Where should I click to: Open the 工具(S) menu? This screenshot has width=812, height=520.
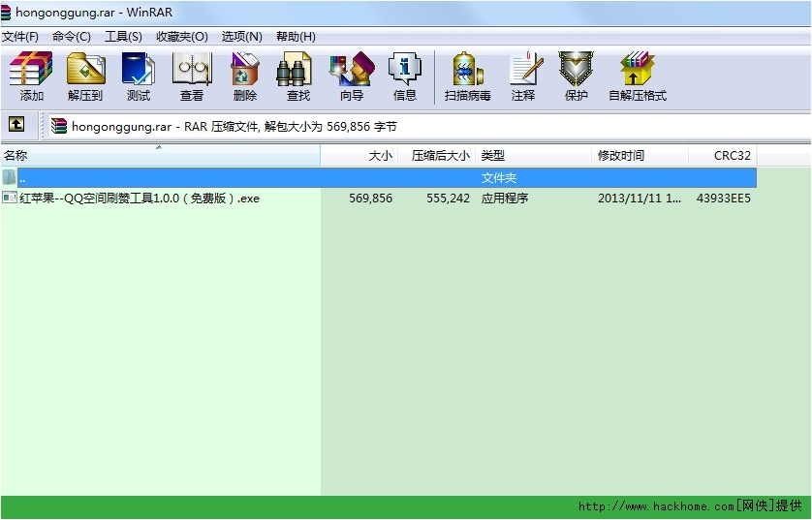[x=123, y=36]
